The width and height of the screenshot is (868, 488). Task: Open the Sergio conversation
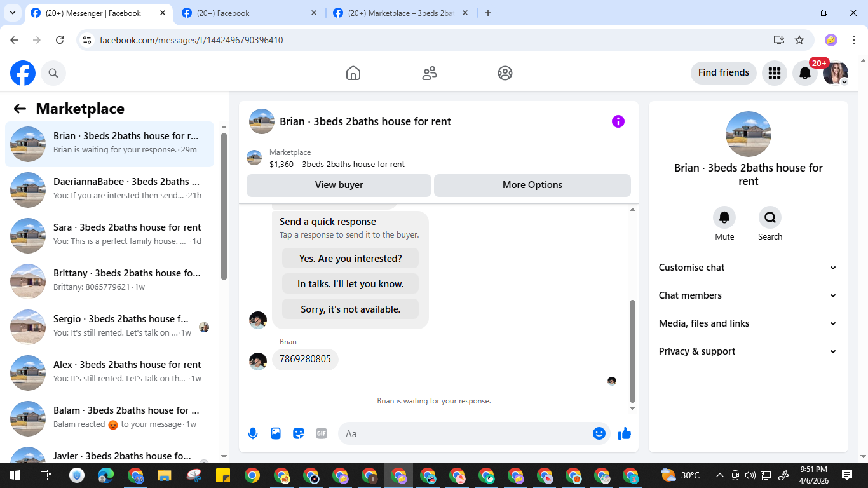click(109, 327)
